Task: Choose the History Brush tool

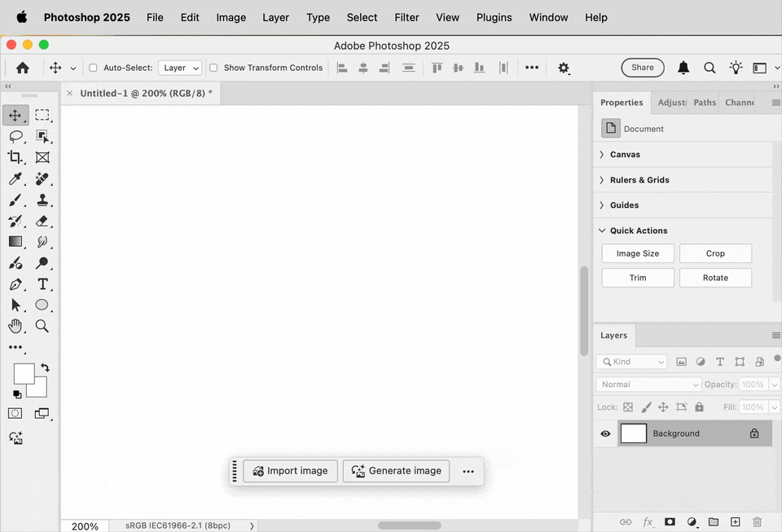Action: (15, 221)
